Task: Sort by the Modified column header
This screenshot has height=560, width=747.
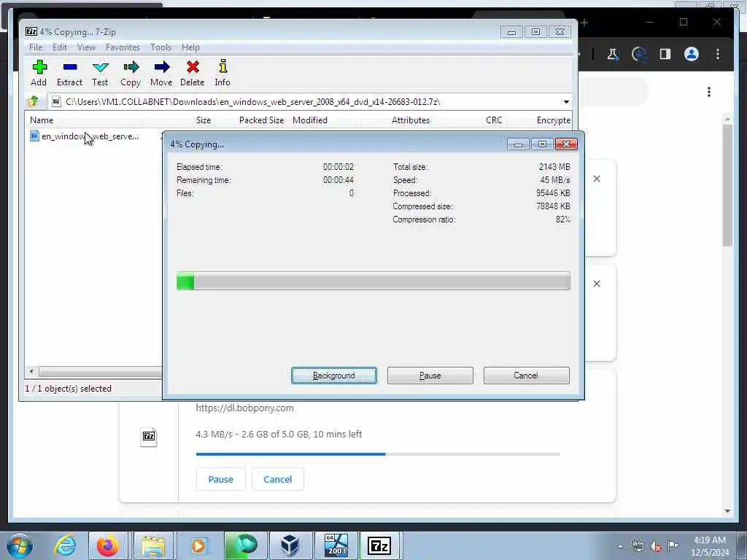Action: [x=310, y=120]
